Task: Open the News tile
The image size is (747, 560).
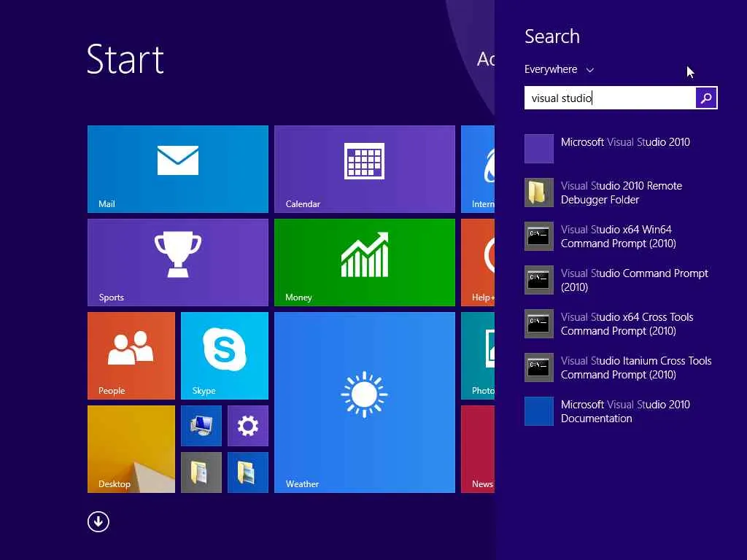Action: coord(478,449)
